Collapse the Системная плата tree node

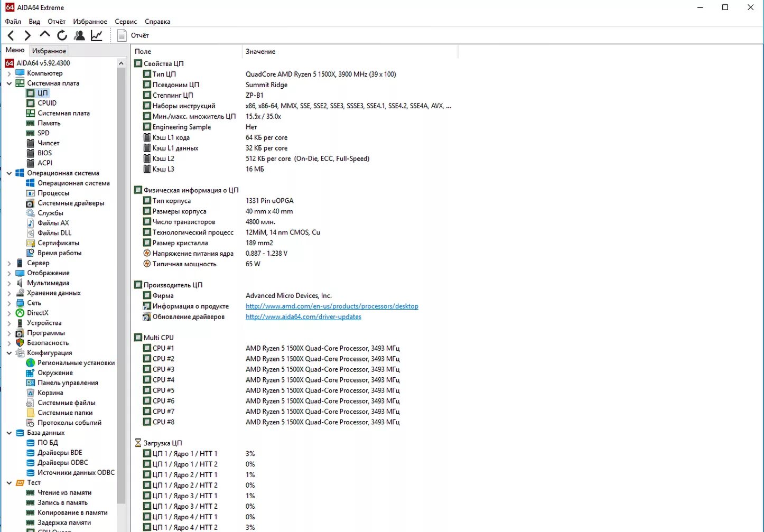click(x=9, y=83)
